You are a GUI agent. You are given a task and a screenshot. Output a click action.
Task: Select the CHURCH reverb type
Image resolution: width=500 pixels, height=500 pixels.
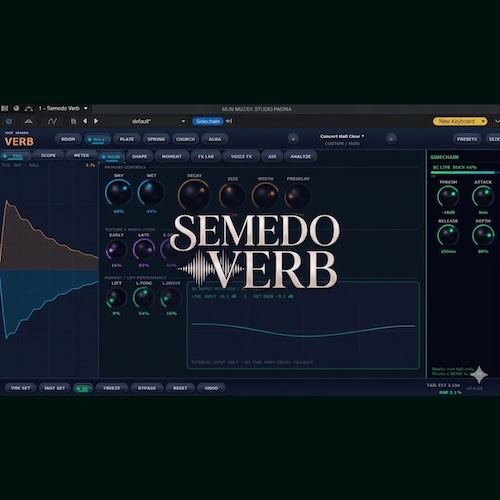pos(185,139)
